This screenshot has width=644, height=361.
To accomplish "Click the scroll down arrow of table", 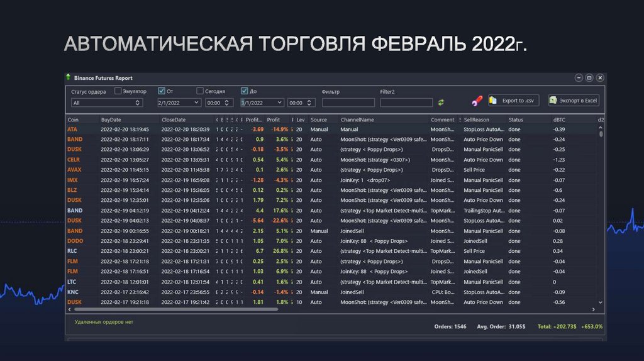I will [x=601, y=303].
